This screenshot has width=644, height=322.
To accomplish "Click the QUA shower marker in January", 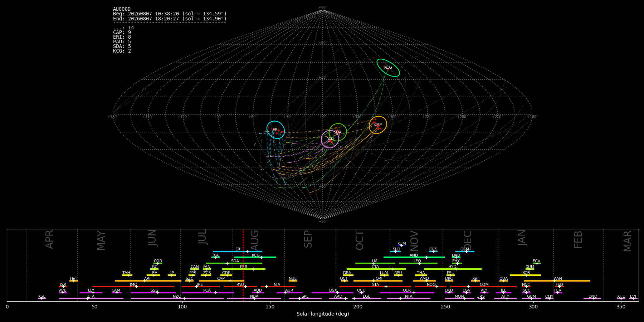I will click(x=503, y=281).
